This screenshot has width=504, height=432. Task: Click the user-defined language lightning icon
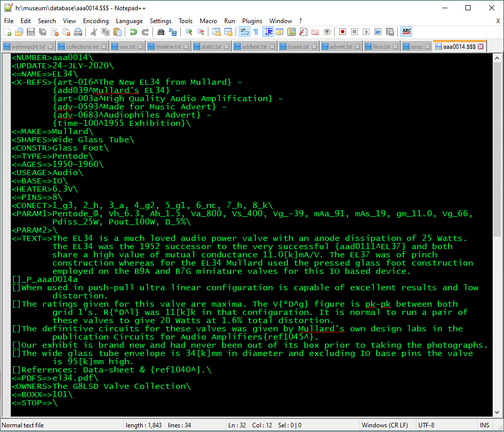point(279,31)
